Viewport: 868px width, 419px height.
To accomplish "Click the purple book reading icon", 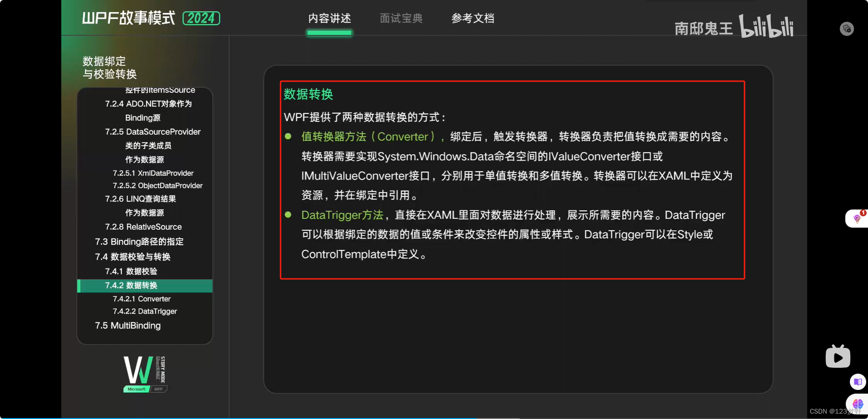I will (x=858, y=382).
